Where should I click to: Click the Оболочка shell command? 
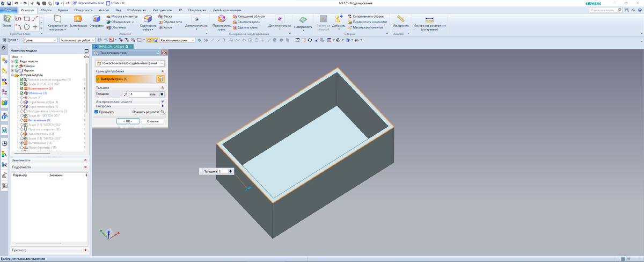coord(115,27)
